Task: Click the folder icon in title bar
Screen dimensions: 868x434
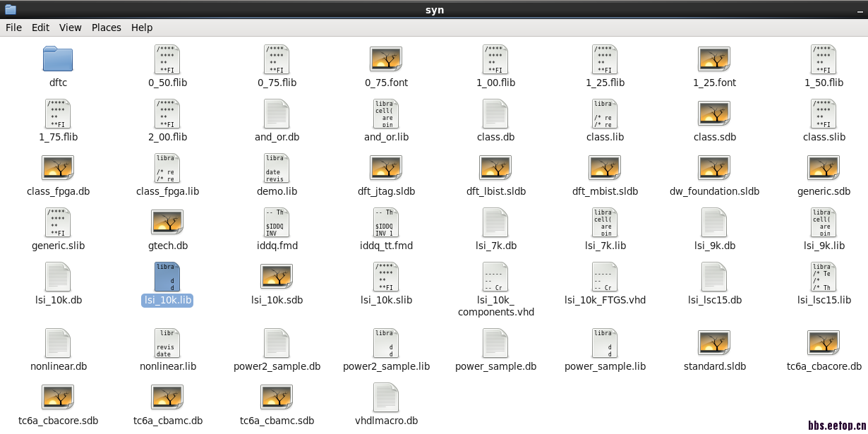Action: pyautogui.click(x=10, y=9)
